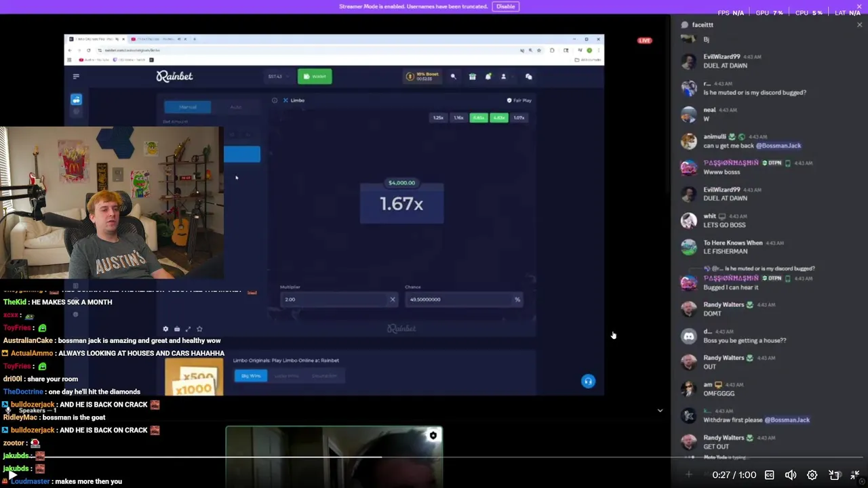868x488 pixels.
Task: Select the casino sidebar icon
Action: [76, 100]
